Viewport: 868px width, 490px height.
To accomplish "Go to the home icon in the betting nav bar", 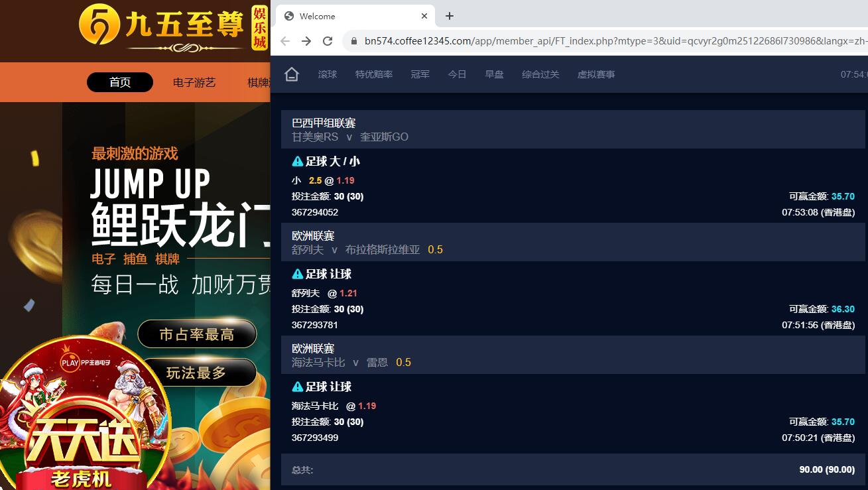I will (x=292, y=74).
